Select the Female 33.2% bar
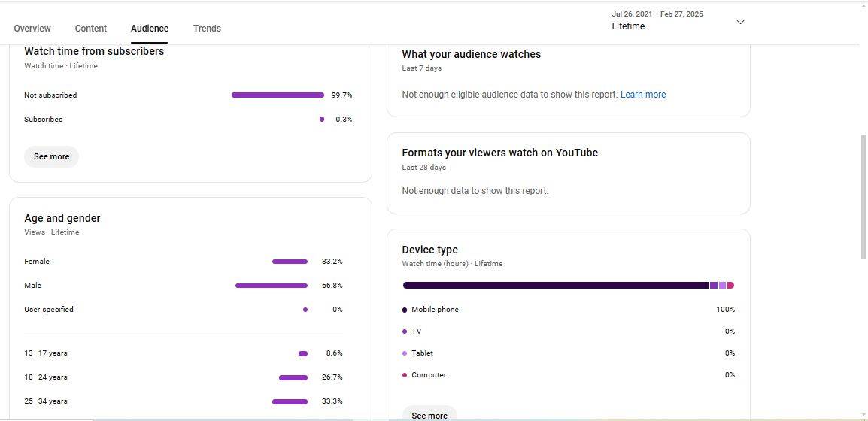 point(290,262)
